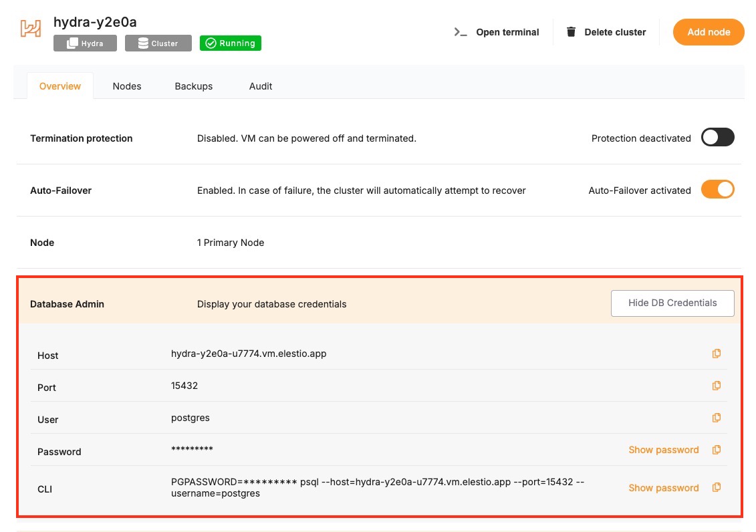This screenshot has height=532, width=756.
Task: Copy the User name icon
Action: (x=716, y=418)
